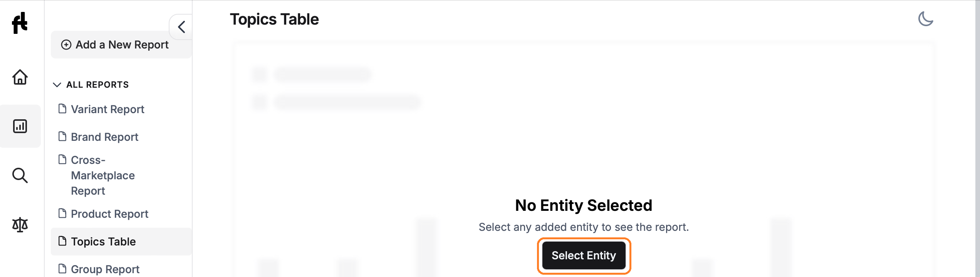Image resolution: width=980 pixels, height=277 pixels.
Task: Select the Topics Table report
Action: coord(103,242)
